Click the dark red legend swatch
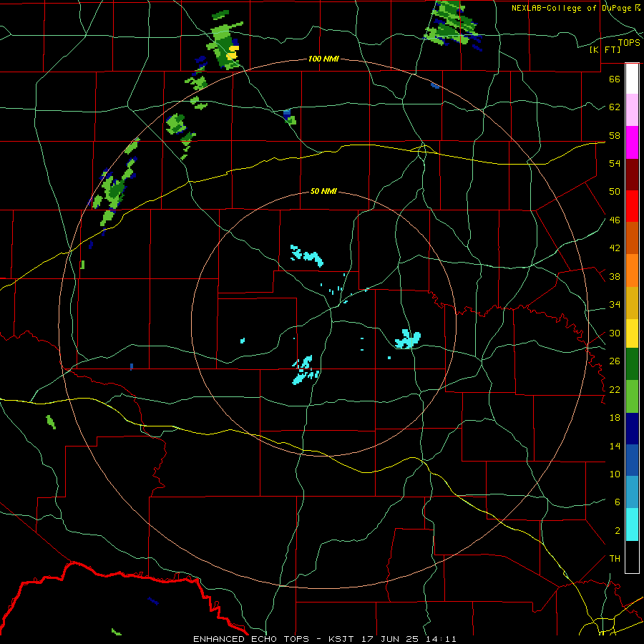Viewport: 644px width, 644px height. pos(632,175)
